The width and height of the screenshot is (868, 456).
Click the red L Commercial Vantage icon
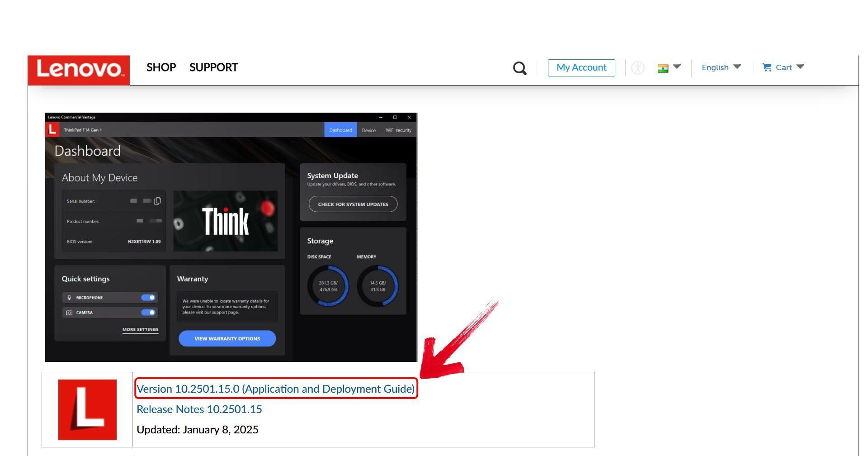point(87,410)
